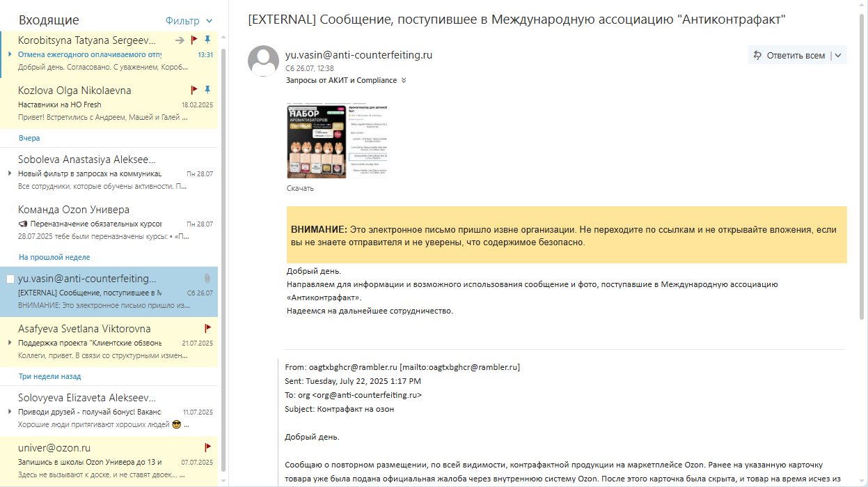Click the red flag on Asafyeva Svetlana's message
868x487 pixels.
click(x=207, y=328)
